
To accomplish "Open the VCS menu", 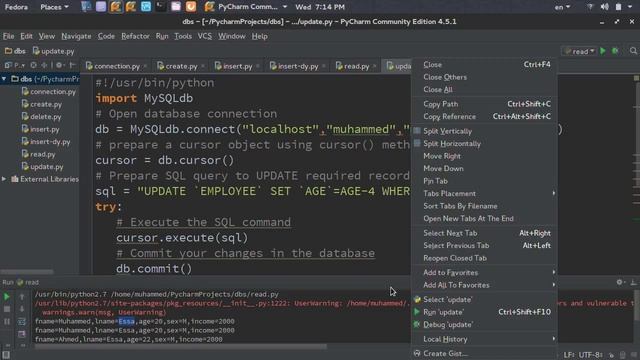I will point(204,36).
